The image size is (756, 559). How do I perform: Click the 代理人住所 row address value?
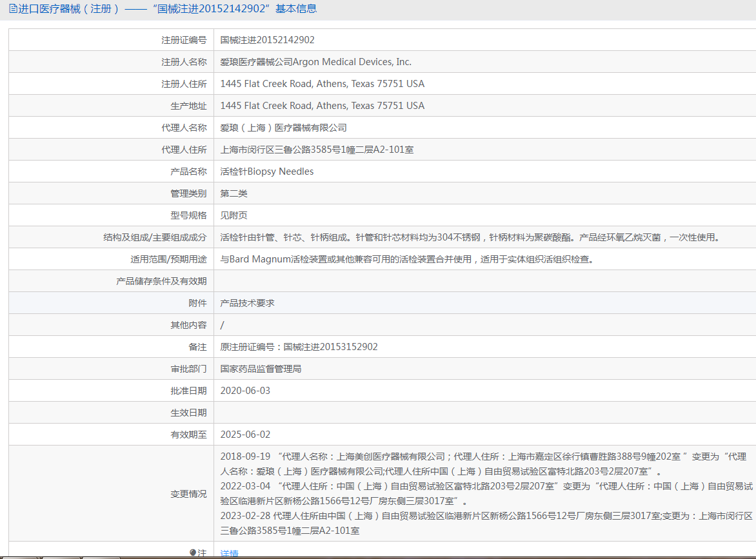pyautogui.click(x=317, y=150)
